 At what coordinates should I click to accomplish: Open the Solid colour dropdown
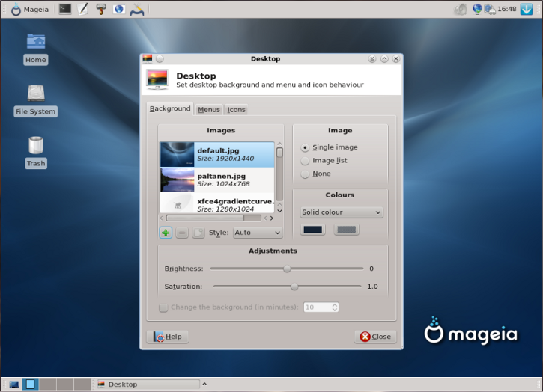click(x=342, y=212)
